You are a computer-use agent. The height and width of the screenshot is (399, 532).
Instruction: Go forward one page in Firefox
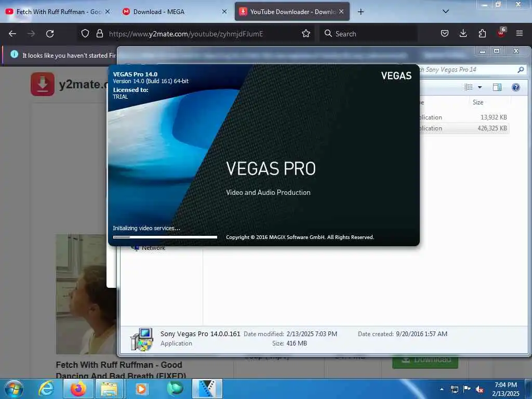(x=31, y=34)
